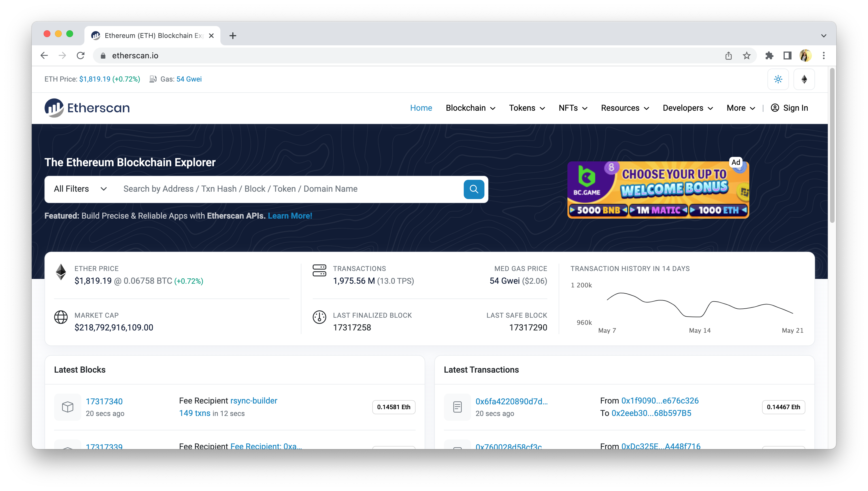Click the document icon for txn 0x6fa4220890d7d

(457, 407)
